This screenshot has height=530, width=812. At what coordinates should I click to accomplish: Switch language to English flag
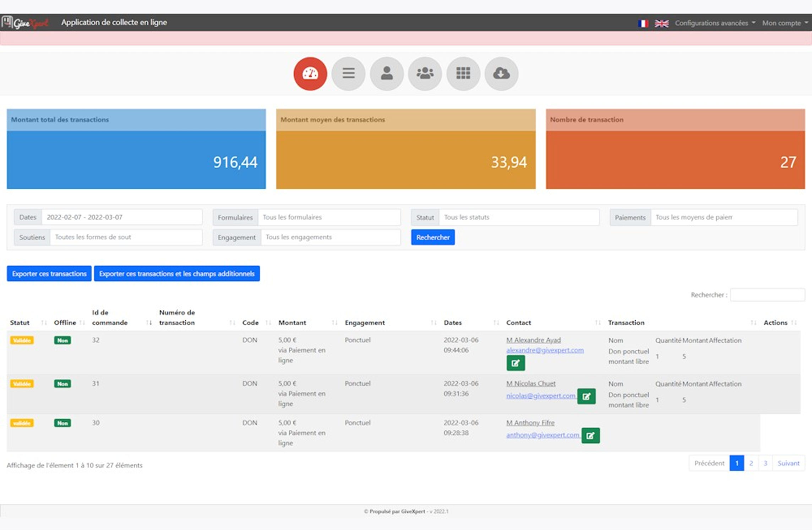(x=661, y=23)
